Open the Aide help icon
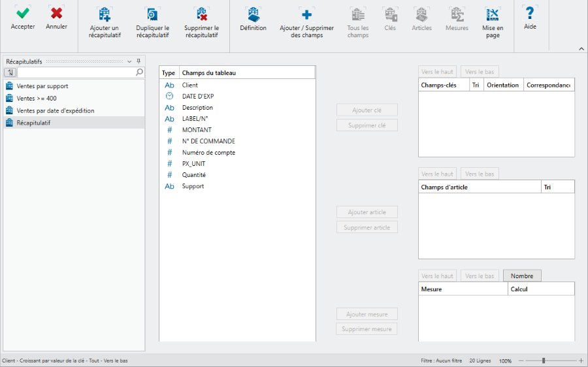 [530, 13]
